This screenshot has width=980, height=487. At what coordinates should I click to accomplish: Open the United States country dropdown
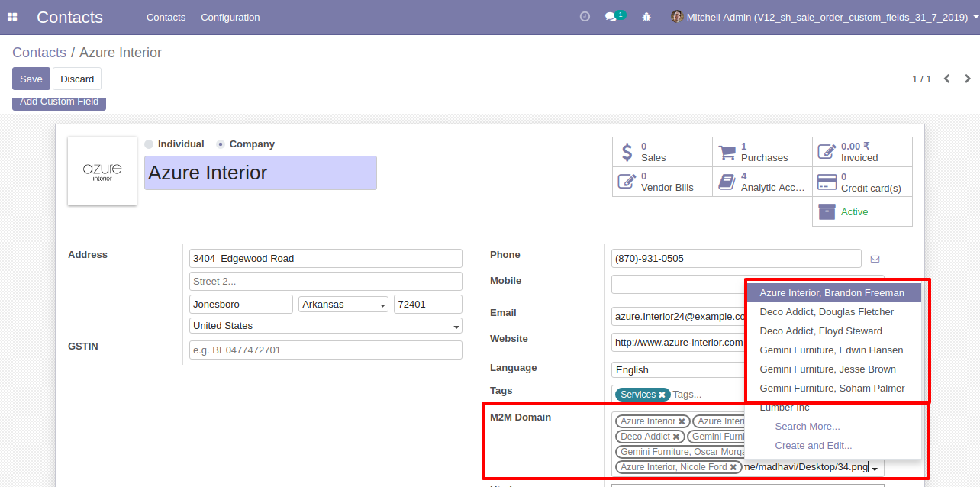(x=326, y=326)
